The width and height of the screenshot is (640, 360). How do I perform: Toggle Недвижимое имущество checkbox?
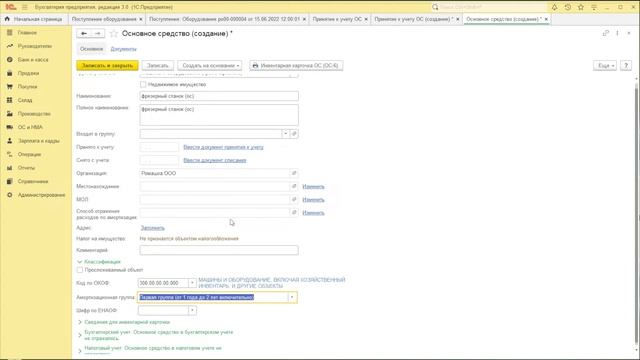[x=143, y=84]
